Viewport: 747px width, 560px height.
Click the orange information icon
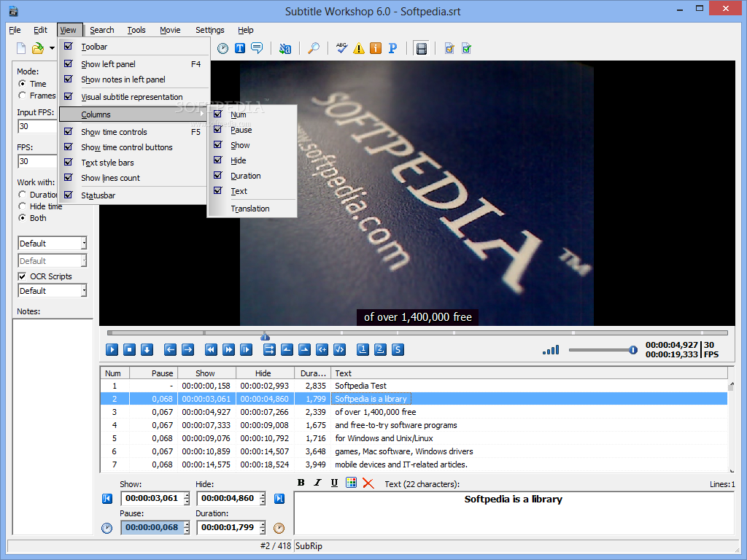click(x=376, y=48)
